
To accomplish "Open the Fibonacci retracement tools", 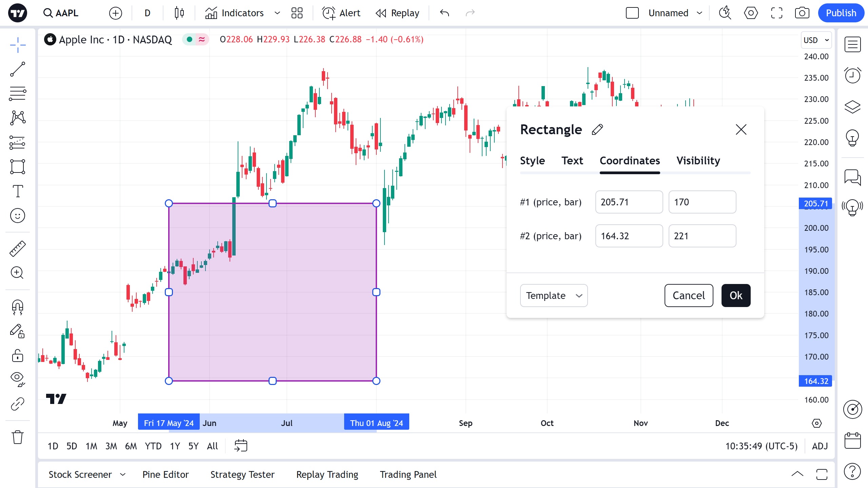I will (17, 94).
